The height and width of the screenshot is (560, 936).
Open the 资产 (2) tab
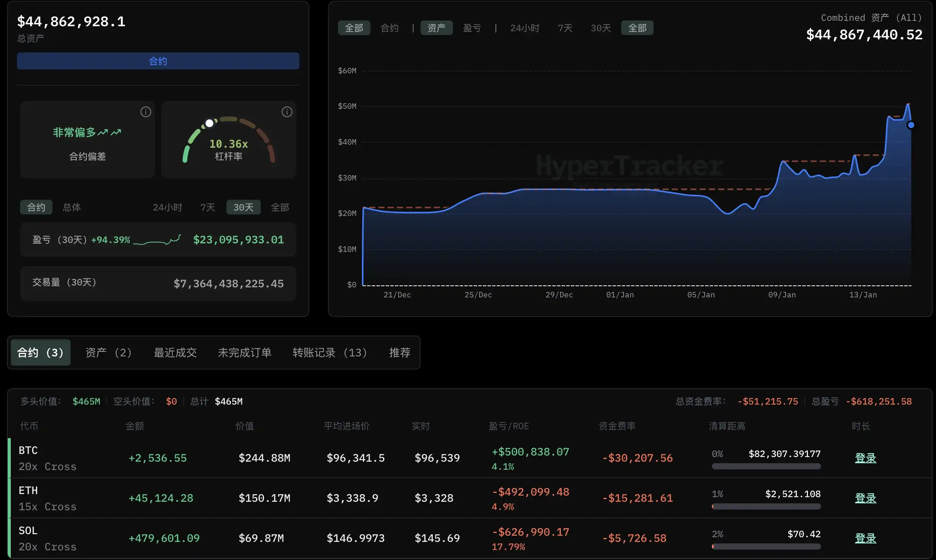coord(108,353)
